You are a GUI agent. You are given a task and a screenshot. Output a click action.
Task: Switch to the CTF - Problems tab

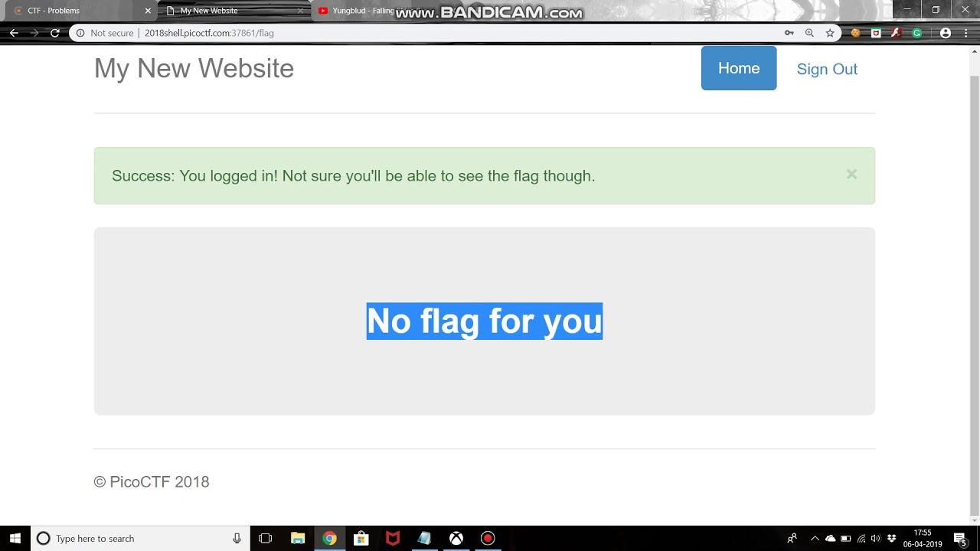pos(80,11)
